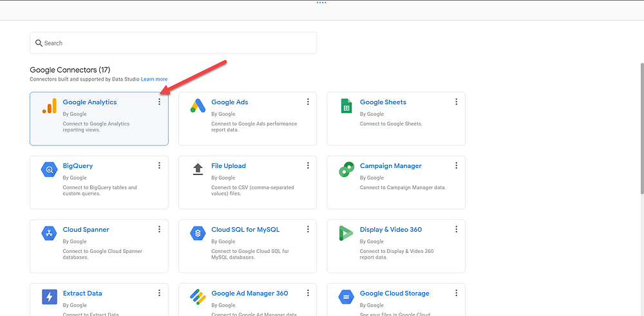Click the Google Cloud Storage icon
644x316 pixels.
[346, 297]
